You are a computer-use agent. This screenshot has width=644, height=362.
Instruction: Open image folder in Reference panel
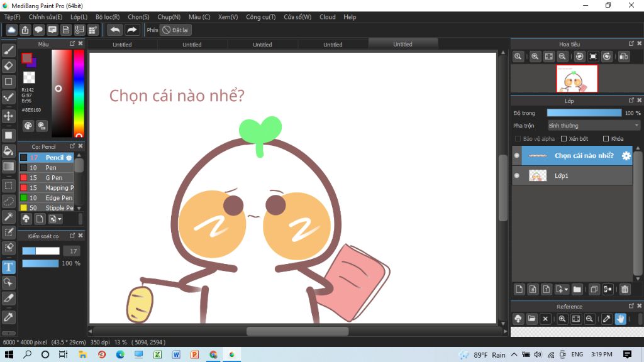point(532,319)
